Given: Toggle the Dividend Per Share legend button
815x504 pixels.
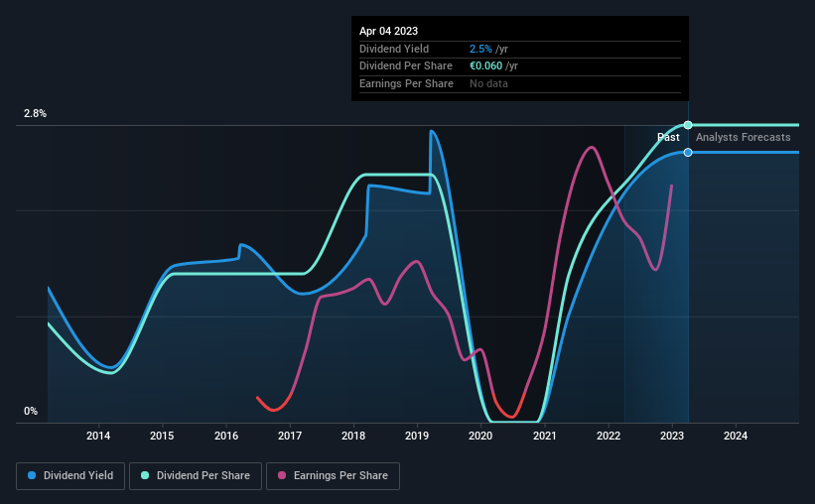Looking at the screenshot, I should (x=196, y=476).
